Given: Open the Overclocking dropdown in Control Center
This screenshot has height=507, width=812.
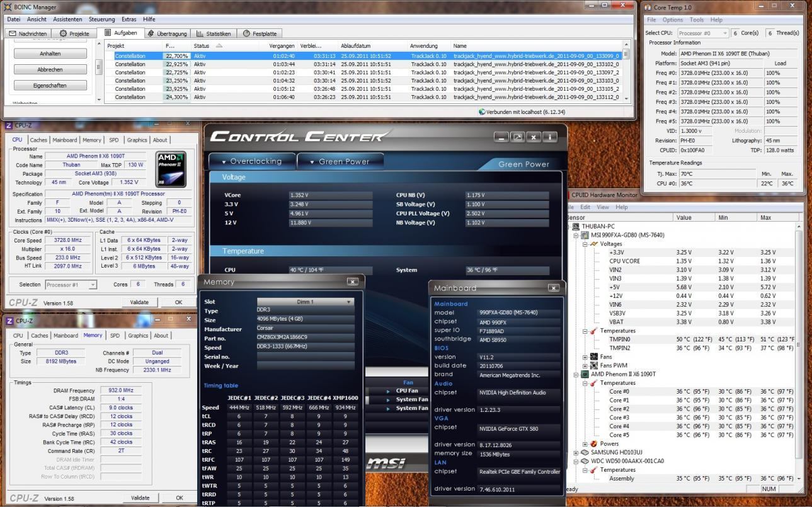Looking at the screenshot, I should 251,161.
